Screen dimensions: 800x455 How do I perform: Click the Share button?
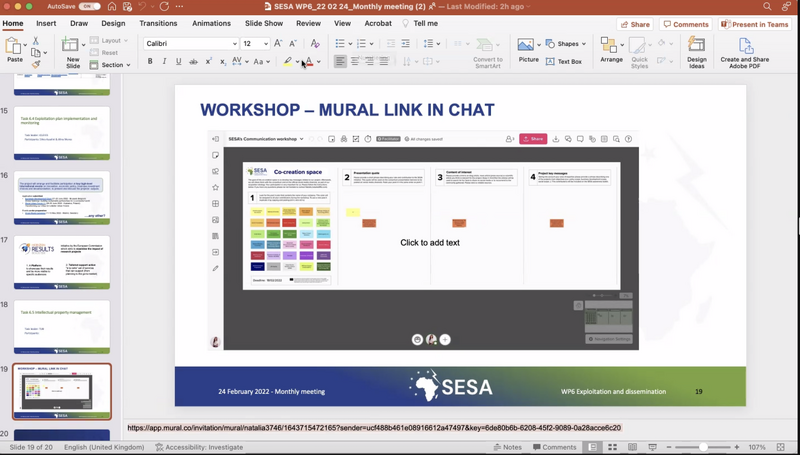[x=635, y=24]
